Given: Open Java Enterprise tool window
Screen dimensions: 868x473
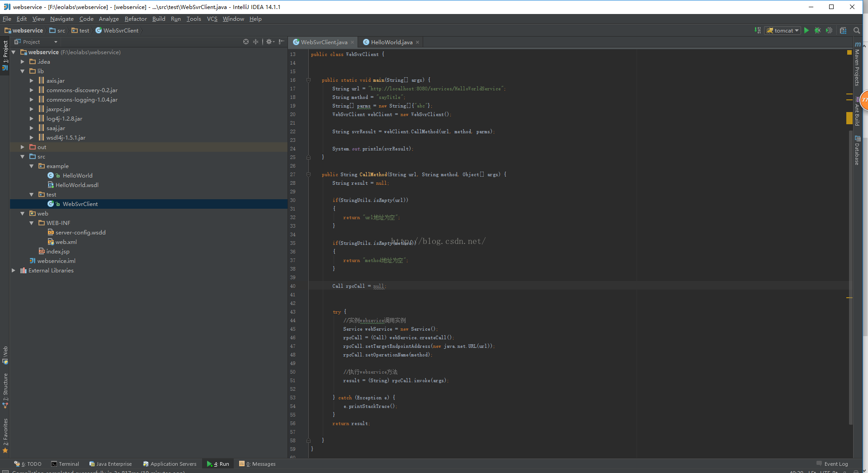Looking at the screenshot, I should click(x=111, y=464).
